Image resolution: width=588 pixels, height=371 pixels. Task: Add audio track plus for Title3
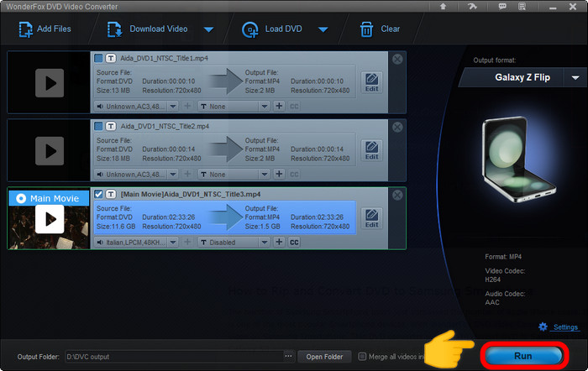pos(187,242)
